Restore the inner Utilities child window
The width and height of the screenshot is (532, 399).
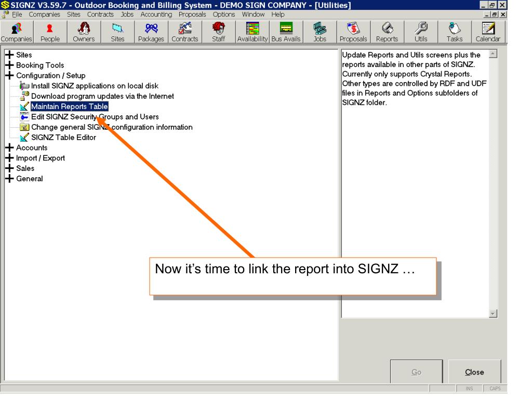pos(495,14)
